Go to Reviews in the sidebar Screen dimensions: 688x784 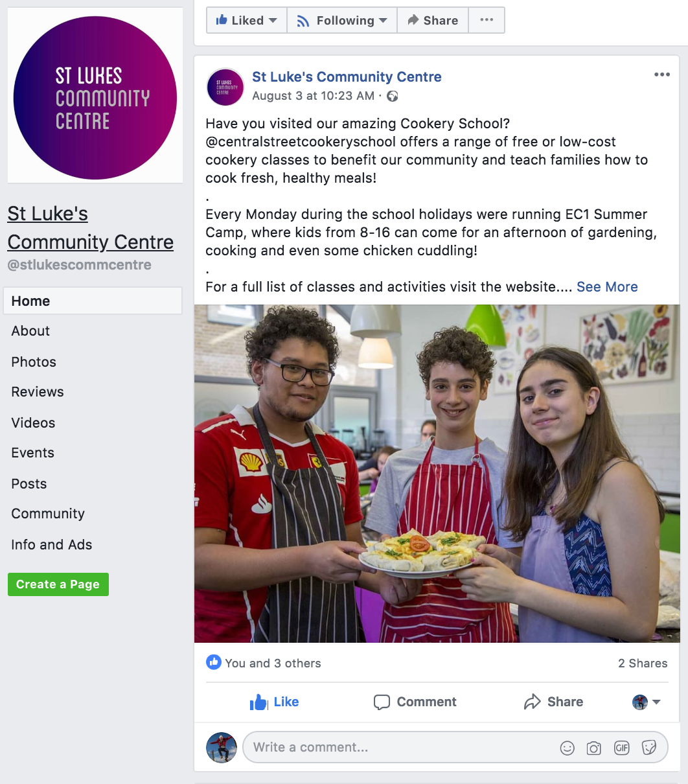click(38, 392)
